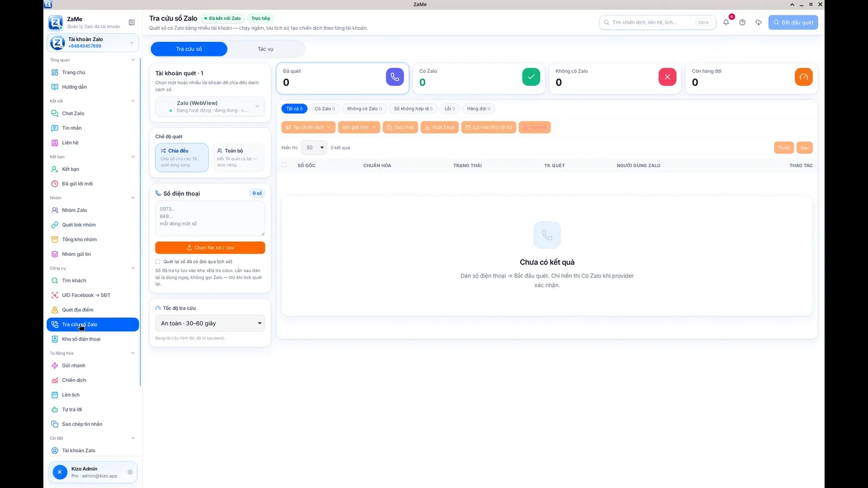This screenshot has width=868, height=488.
Task: Show the 'Số không hợp lệ' filter tab
Action: pos(413,108)
